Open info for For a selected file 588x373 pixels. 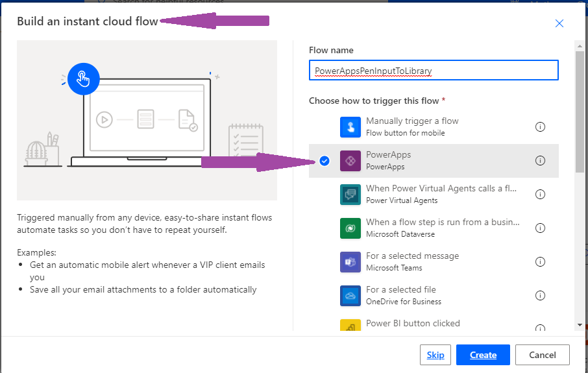click(540, 296)
